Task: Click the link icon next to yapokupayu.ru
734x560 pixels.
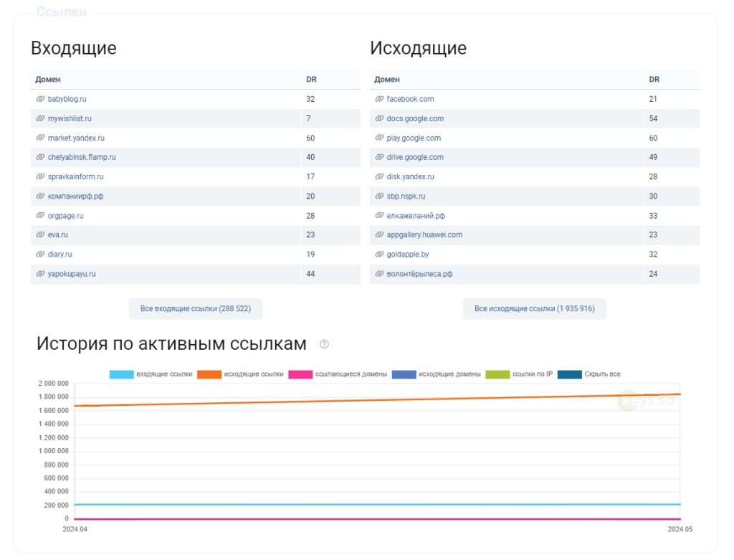Action: 40,273
